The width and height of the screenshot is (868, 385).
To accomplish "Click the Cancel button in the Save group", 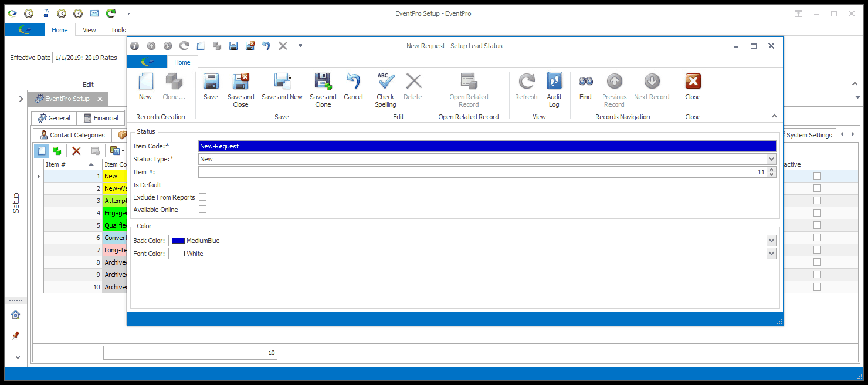I will click(353, 87).
